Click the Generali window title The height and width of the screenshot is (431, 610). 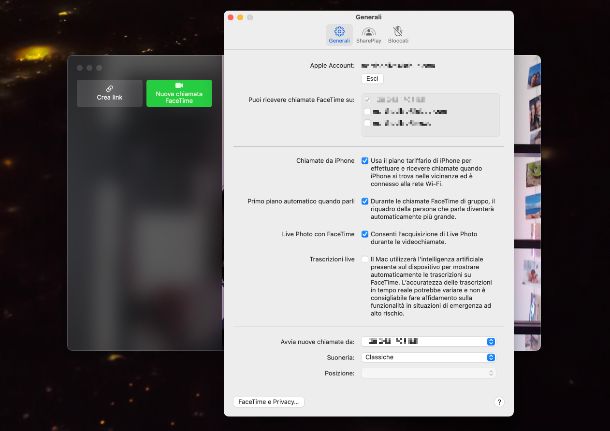(368, 17)
